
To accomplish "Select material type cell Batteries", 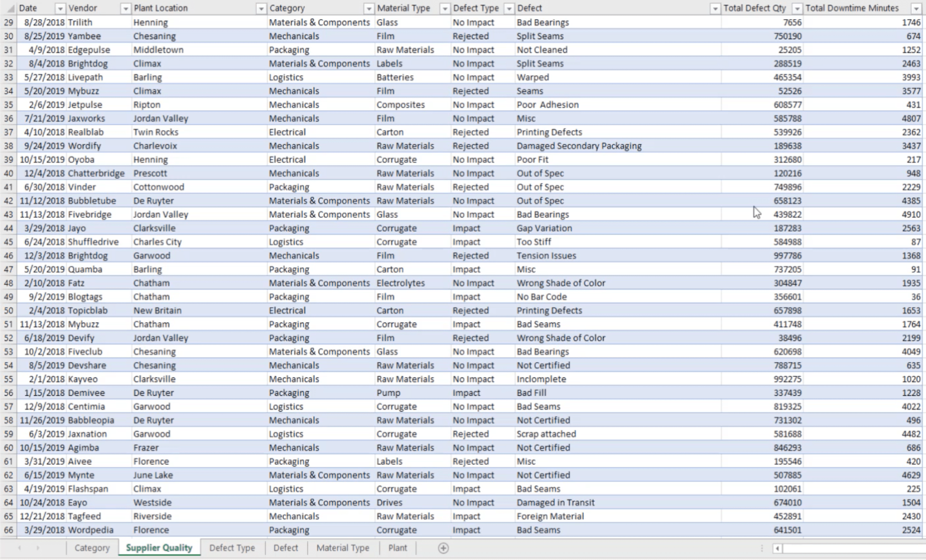I will click(x=412, y=77).
